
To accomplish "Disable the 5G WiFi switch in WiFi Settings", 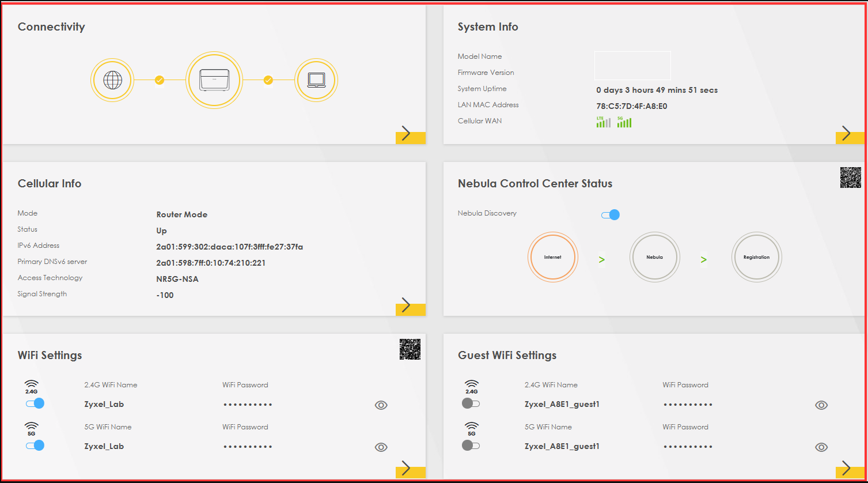I will (35, 446).
